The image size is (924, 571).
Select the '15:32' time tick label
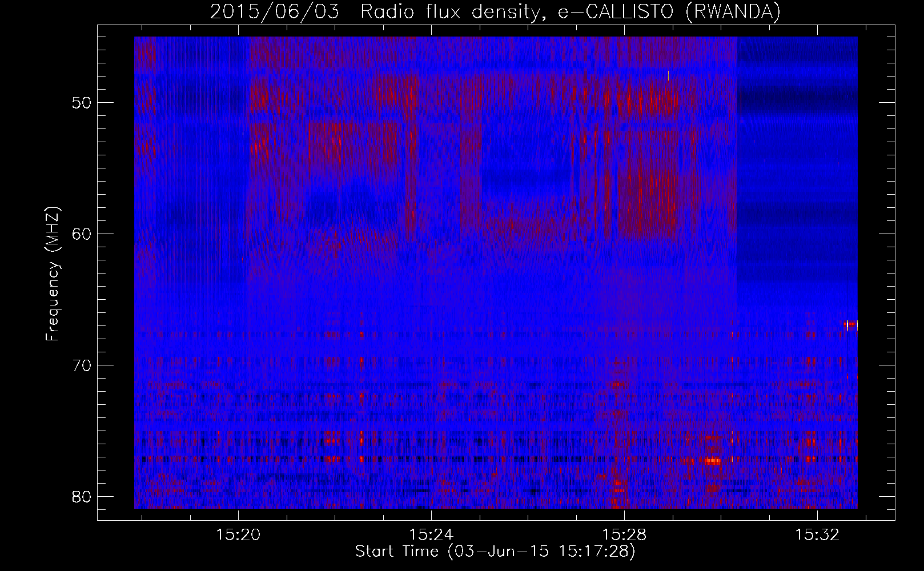click(817, 535)
